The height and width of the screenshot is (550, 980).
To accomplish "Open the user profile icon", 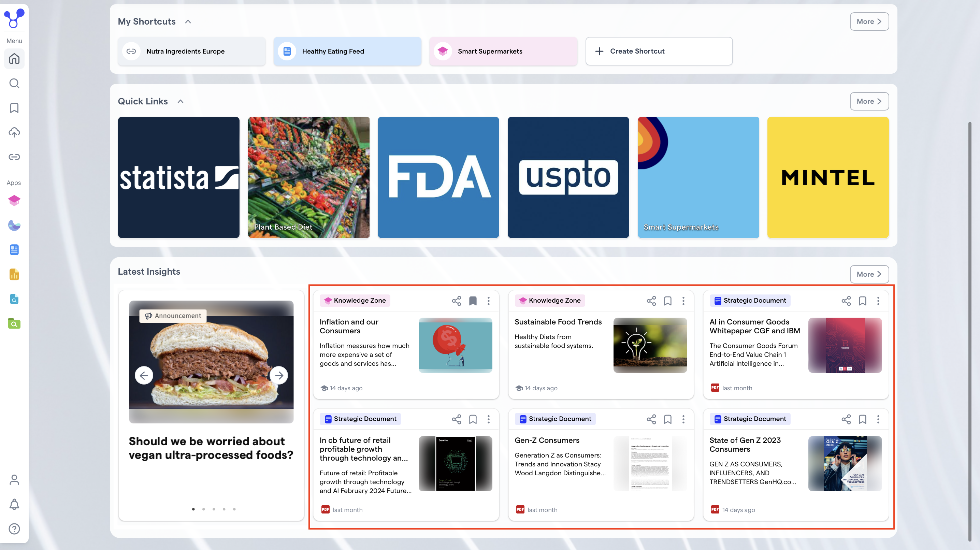I will pos(14,480).
